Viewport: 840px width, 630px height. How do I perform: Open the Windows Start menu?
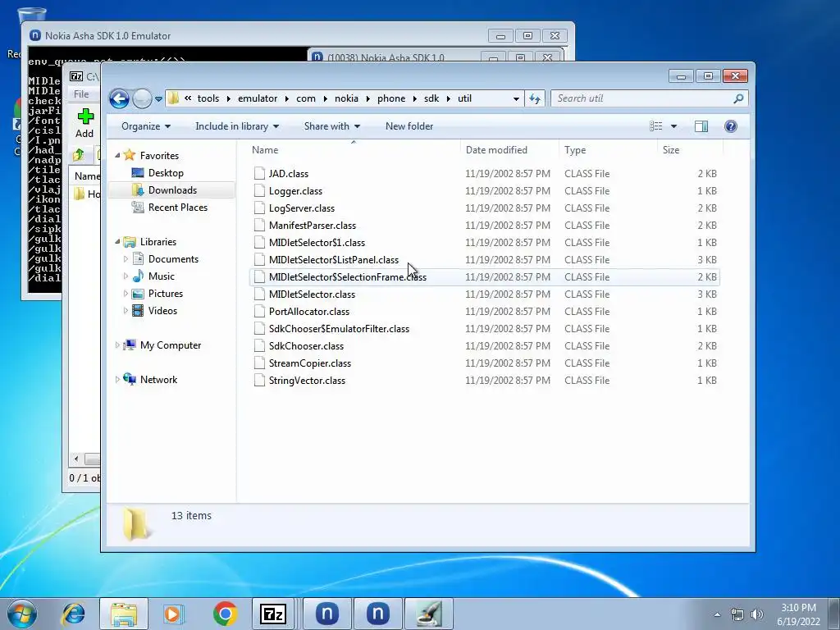click(x=22, y=614)
